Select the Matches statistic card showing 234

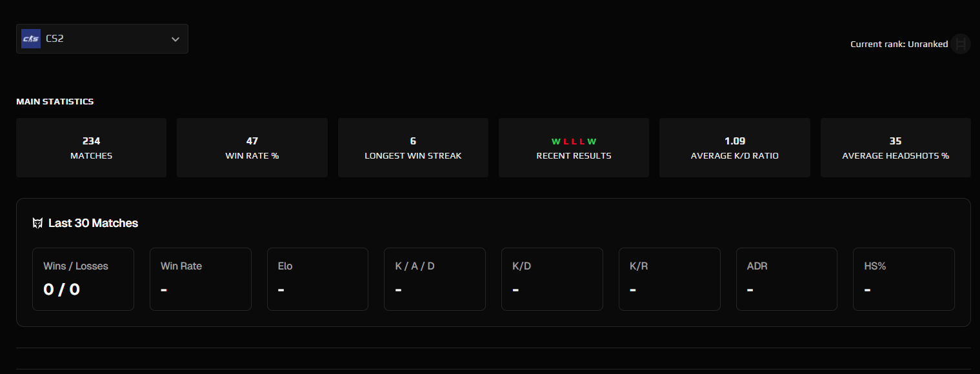tap(91, 147)
